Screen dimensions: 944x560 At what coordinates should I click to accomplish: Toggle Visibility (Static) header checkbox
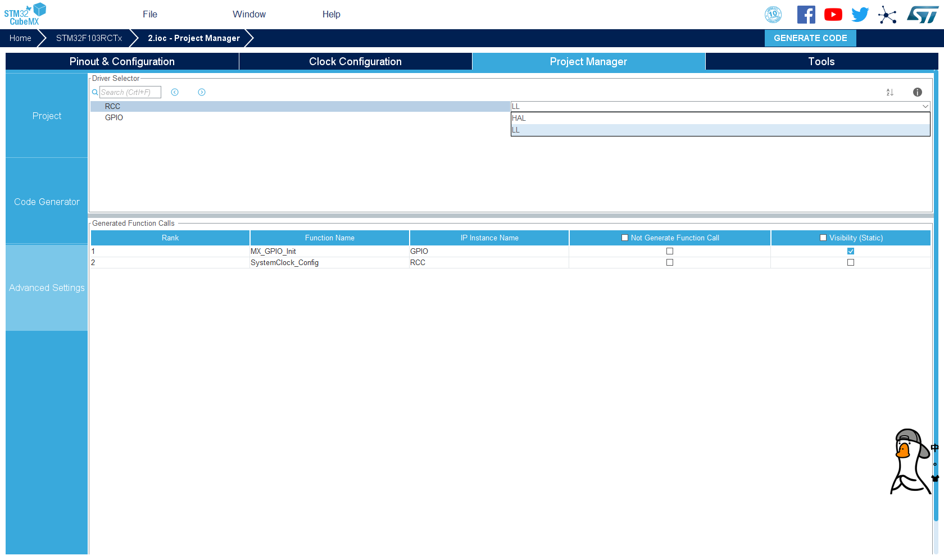point(823,238)
